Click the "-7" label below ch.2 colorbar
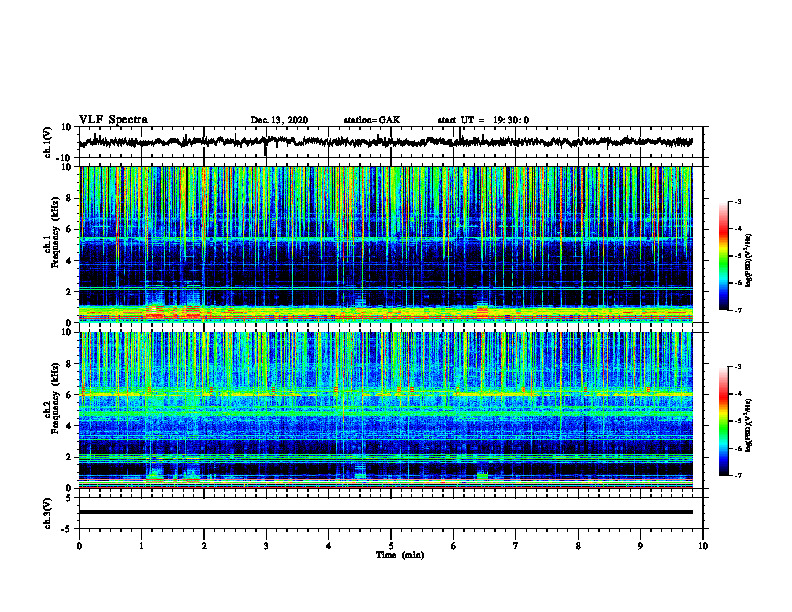Viewport: 792px width, 612px height. click(x=738, y=476)
